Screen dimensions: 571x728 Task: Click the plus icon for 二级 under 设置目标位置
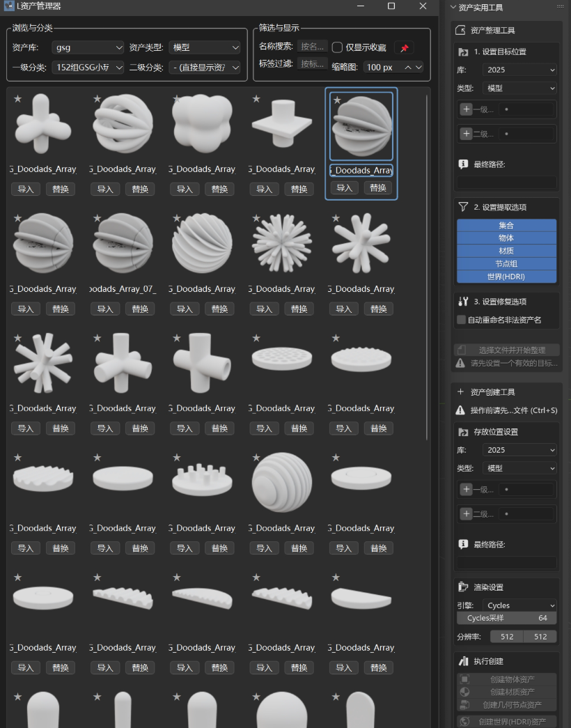click(466, 134)
